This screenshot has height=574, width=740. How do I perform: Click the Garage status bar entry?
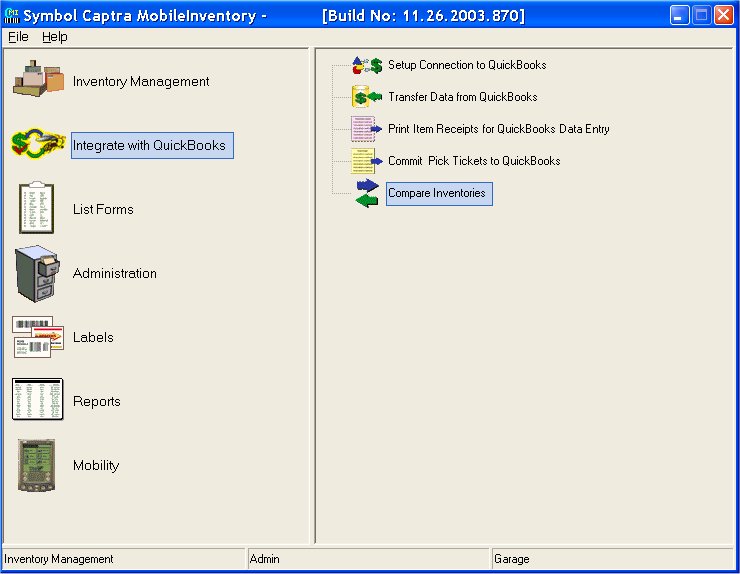tap(512, 559)
